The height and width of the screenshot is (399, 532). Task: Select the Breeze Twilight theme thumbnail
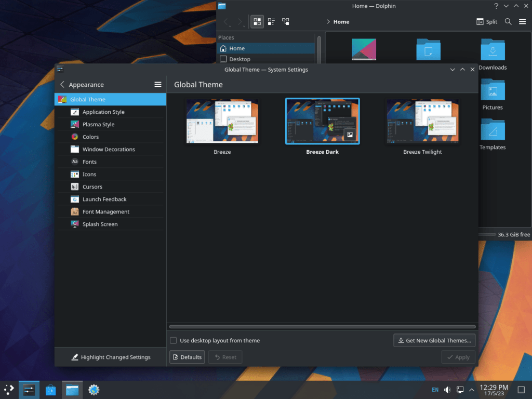[x=422, y=121]
